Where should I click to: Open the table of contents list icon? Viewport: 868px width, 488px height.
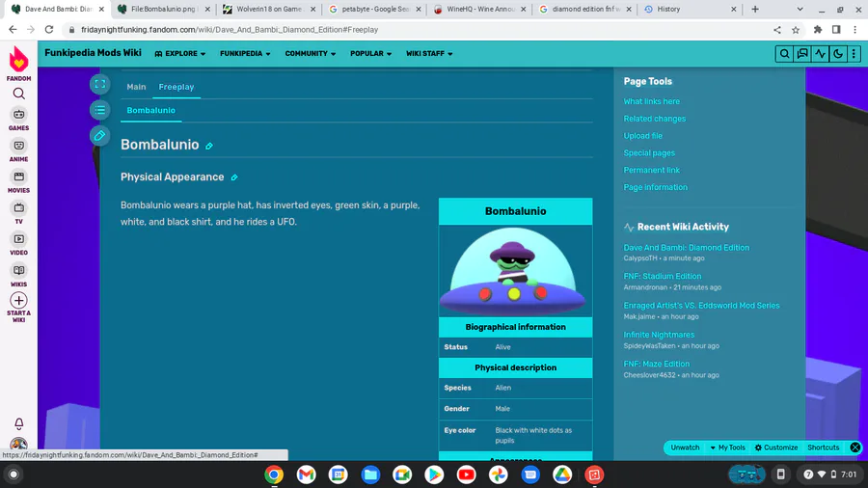click(x=99, y=110)
